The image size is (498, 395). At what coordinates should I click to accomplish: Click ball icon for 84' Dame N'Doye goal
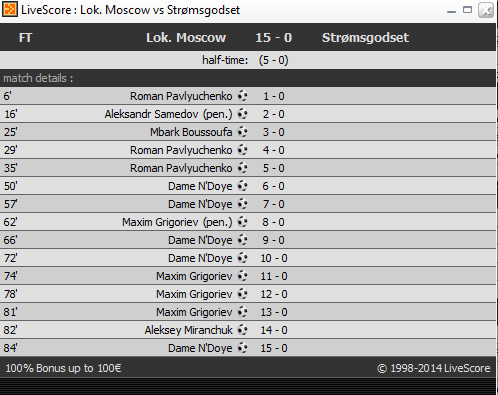[242, 348]
